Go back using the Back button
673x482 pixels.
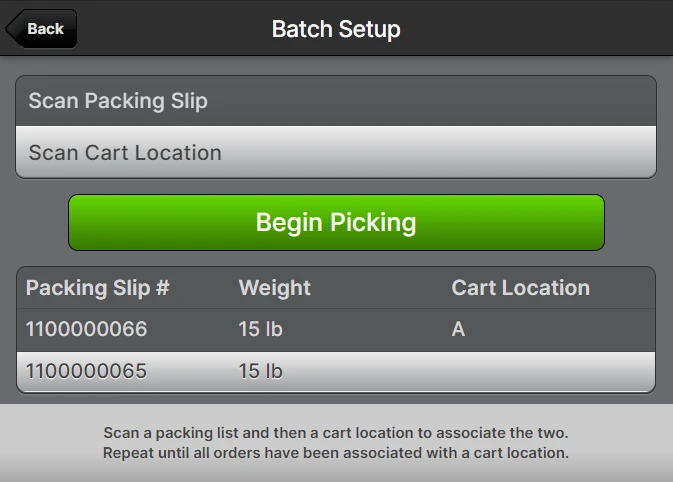pos(41,29)
